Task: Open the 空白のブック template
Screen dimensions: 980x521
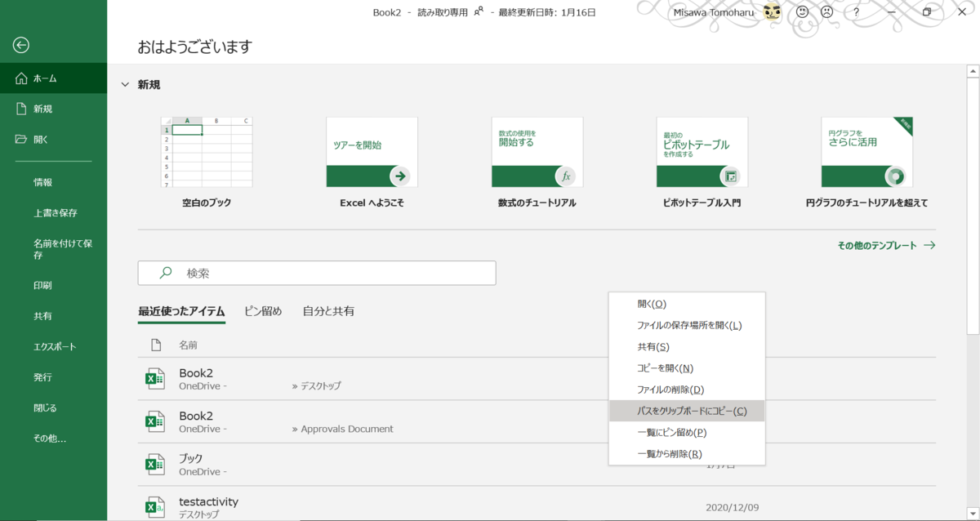Action: (x=207, y=162)
